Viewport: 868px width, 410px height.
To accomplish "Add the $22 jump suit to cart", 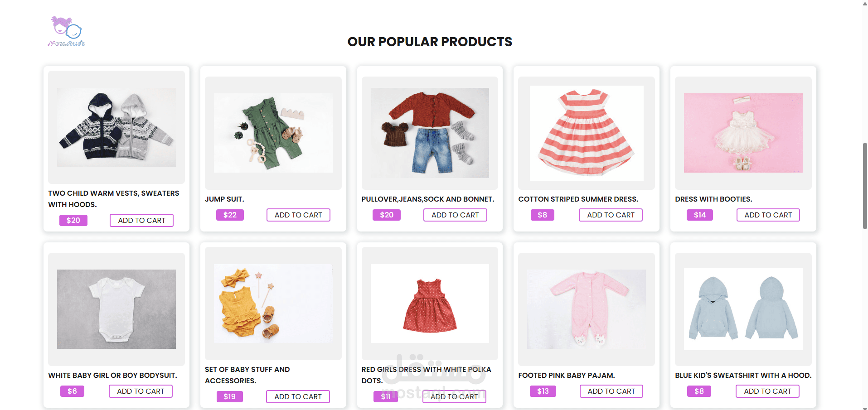I will point(298,215).
